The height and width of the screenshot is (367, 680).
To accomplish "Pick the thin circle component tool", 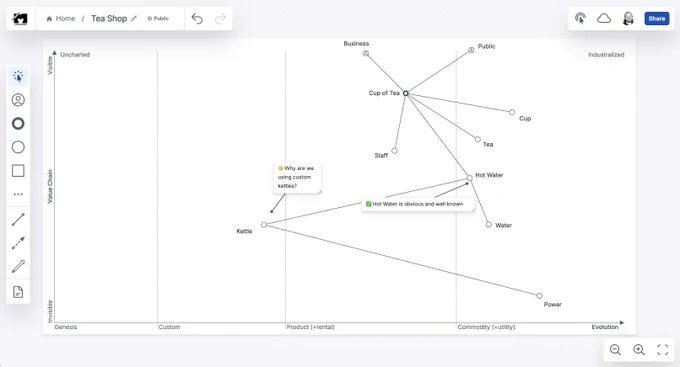I will point(18,147).
